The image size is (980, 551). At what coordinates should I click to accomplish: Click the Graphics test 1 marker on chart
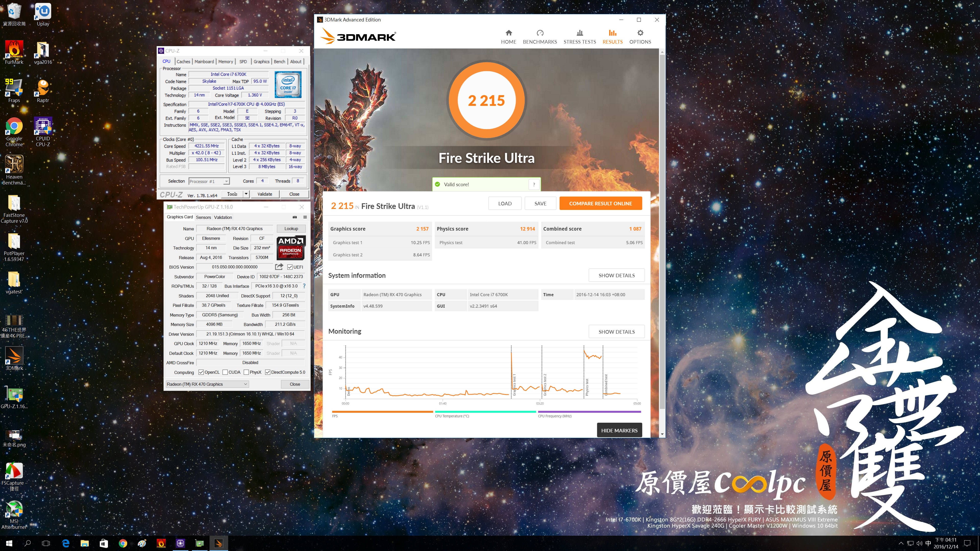pos(514,385)
